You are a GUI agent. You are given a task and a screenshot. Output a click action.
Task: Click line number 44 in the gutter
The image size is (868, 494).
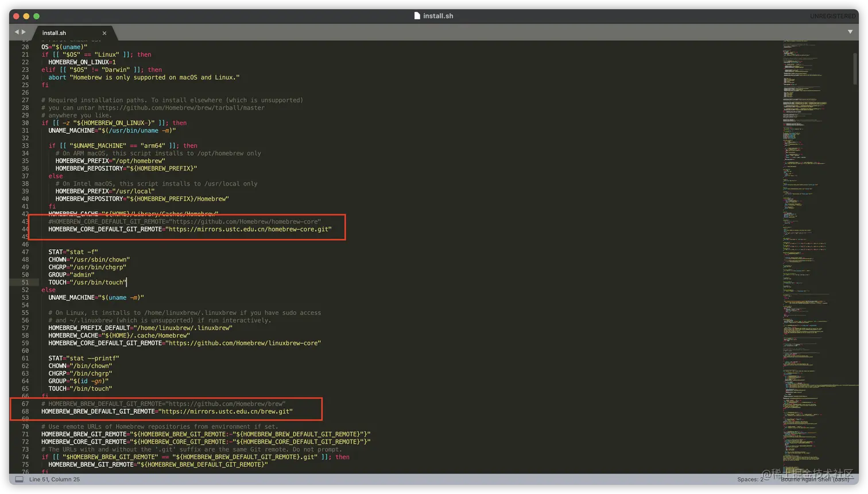25,229
